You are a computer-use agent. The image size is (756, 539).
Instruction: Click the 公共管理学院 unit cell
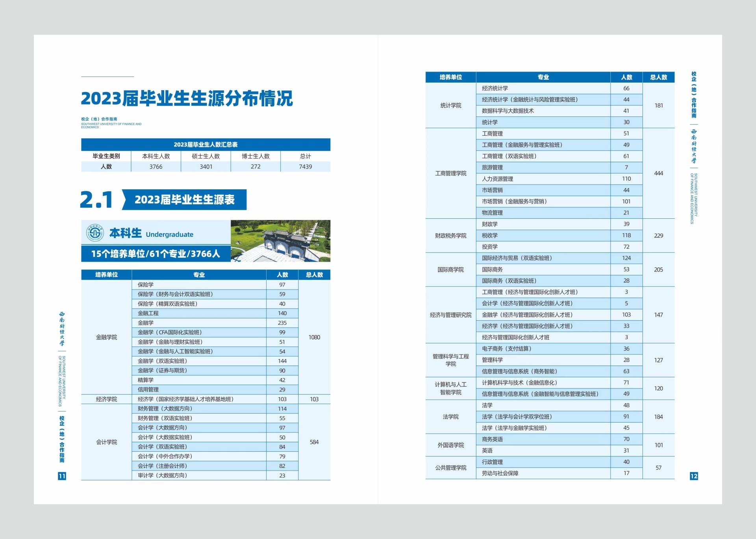pos(451,468)
